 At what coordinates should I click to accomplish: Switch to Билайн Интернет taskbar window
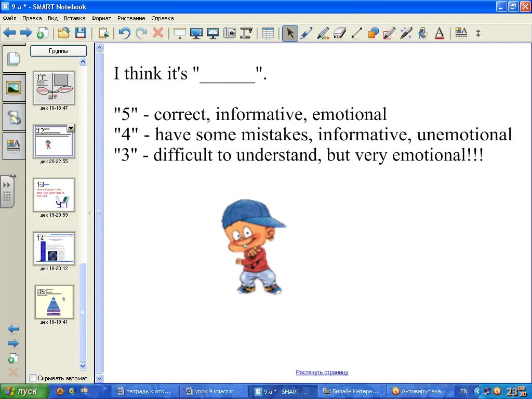pyautogui.click(x=351, y=392)
